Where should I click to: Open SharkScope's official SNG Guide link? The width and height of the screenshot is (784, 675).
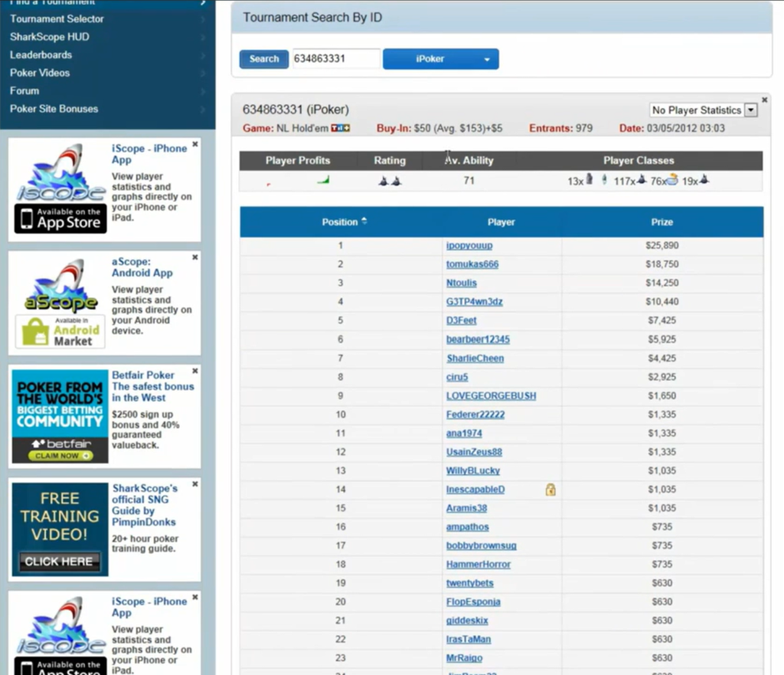[145, 505]
